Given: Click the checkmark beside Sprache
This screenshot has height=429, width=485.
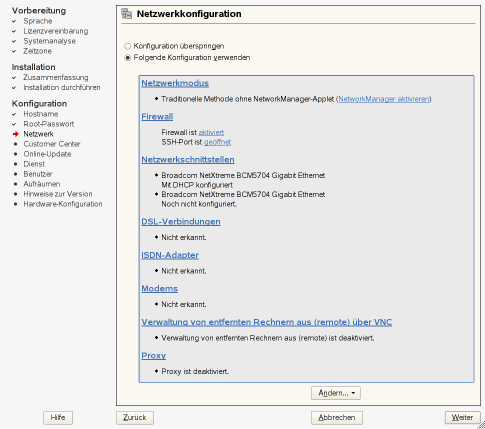Looking at the screenshot, I should click(x=14, y=21).
